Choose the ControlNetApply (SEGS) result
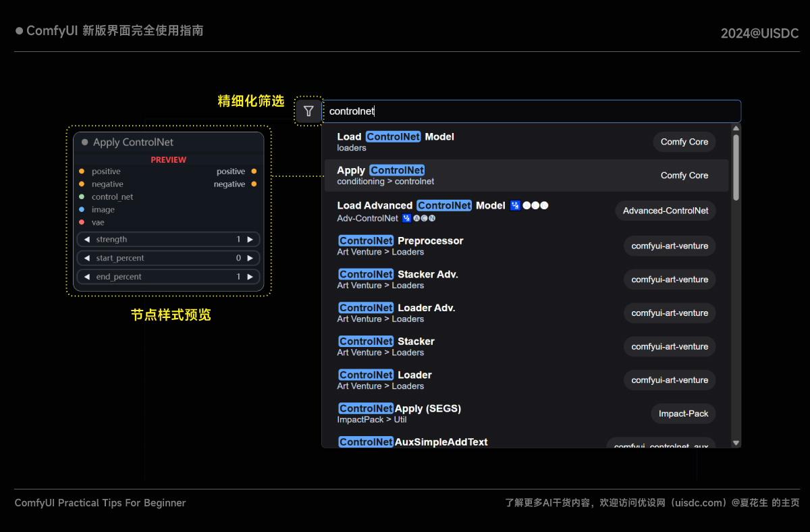The height and width of the screenshot is (532, 810). click(526, 413)
